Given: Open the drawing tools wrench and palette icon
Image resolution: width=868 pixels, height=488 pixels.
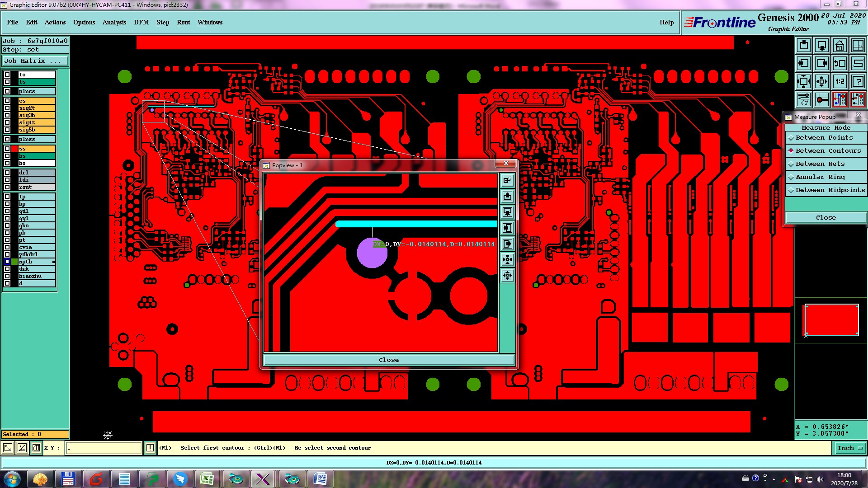Looking at the screenshot, I should 803,99.
